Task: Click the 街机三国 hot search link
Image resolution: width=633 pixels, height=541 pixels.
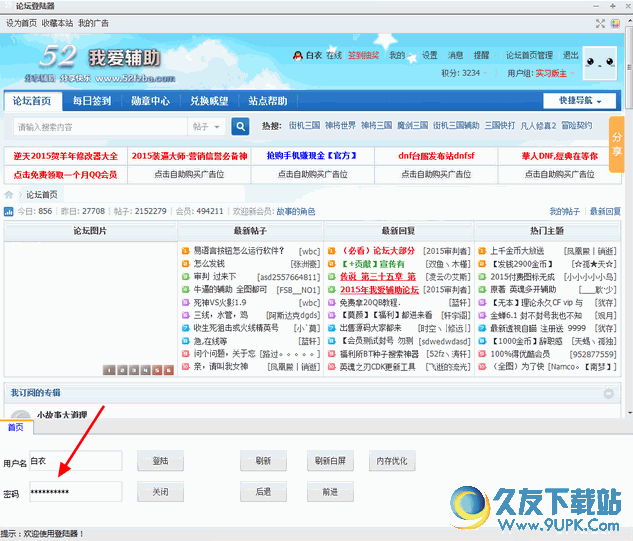Action: (x=304, y=126)
